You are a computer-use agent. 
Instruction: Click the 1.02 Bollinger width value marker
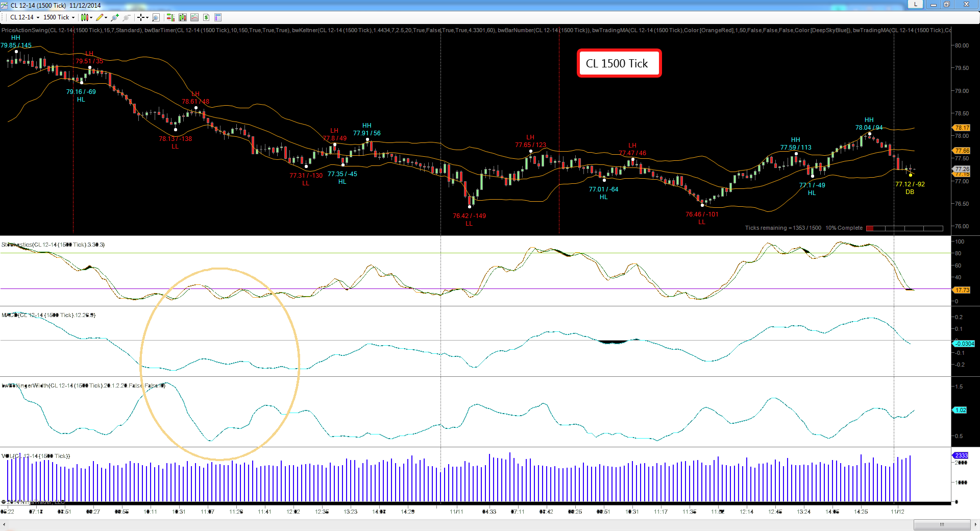(961, 410)
